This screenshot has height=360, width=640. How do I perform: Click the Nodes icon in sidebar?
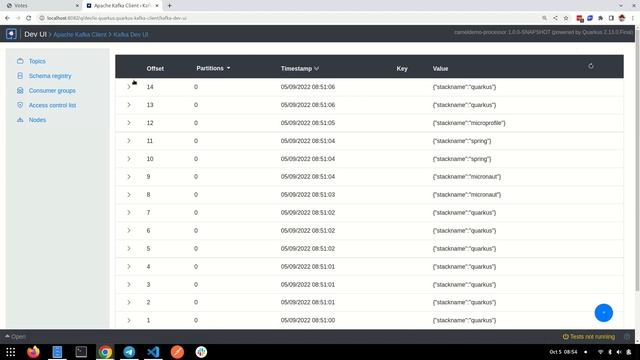point(20,120)
